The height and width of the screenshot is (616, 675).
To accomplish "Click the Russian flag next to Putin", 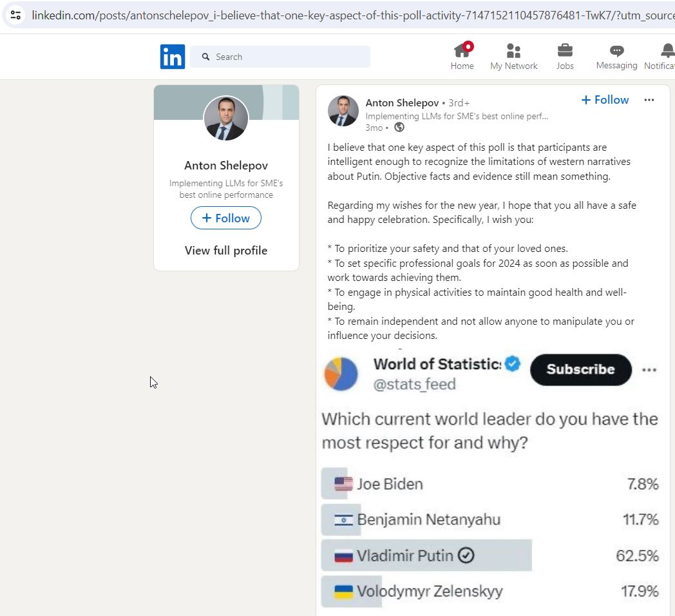I will tap(343, 556).
